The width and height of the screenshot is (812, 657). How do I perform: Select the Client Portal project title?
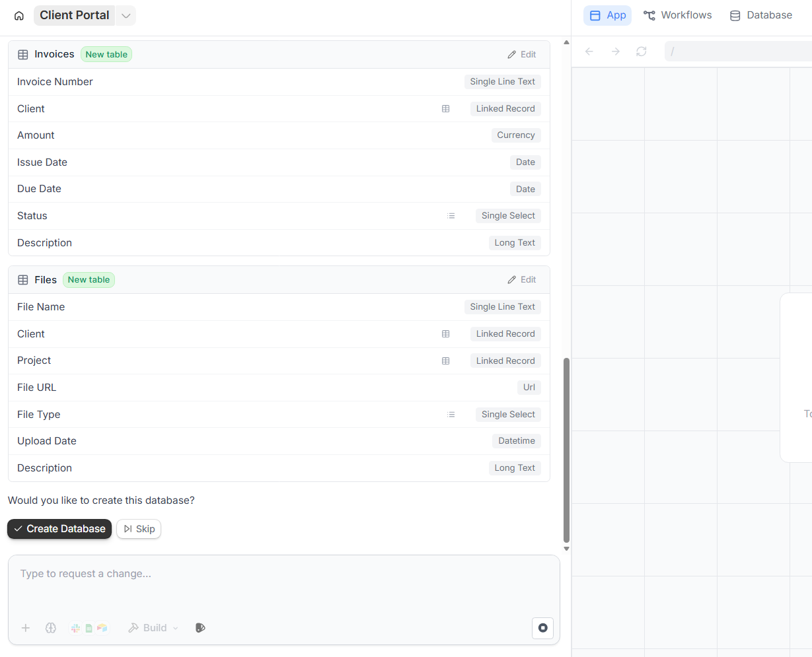pos(74,15)
